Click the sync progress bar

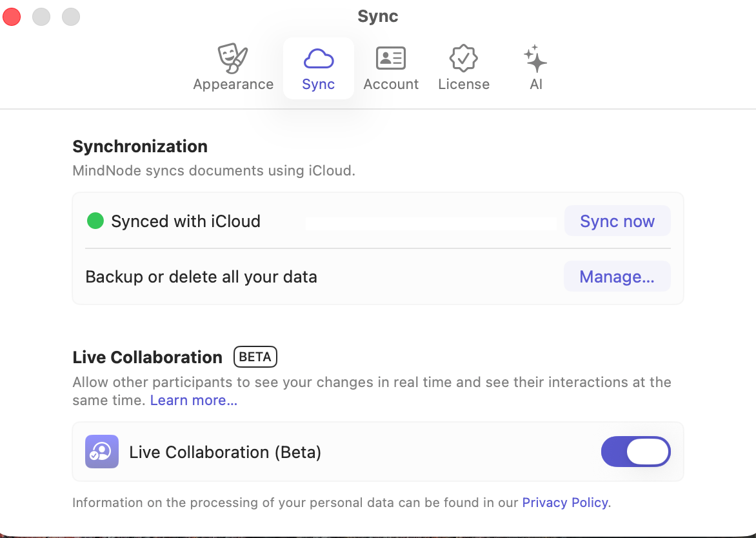coord(431,223)
